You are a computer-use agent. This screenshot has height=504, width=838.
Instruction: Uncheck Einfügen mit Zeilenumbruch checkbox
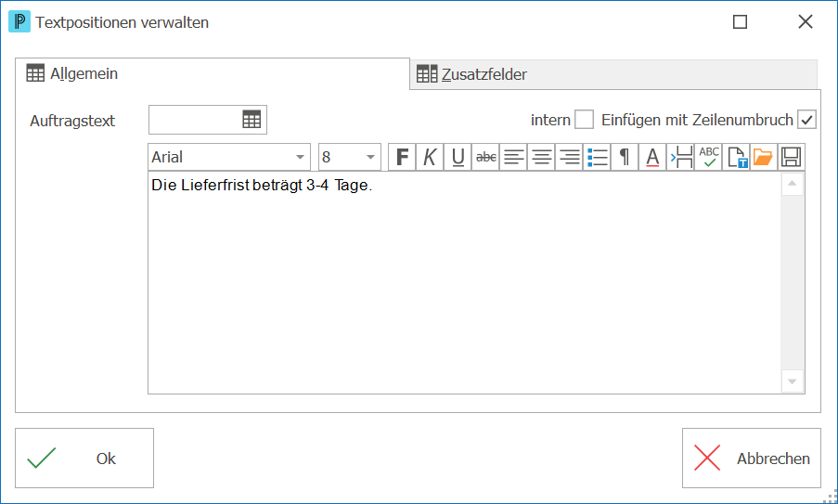(x=807, y=120)
